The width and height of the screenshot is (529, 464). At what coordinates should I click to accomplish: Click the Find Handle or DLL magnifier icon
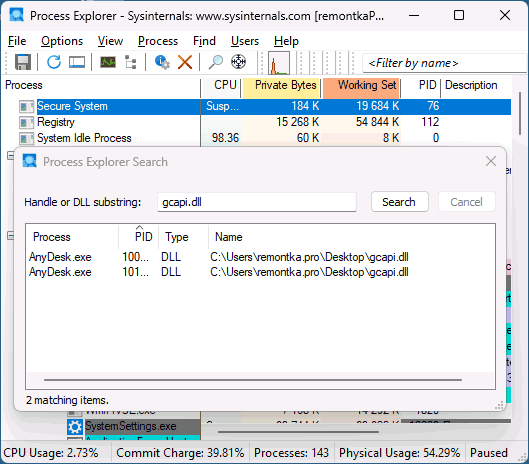coord(216,62)
